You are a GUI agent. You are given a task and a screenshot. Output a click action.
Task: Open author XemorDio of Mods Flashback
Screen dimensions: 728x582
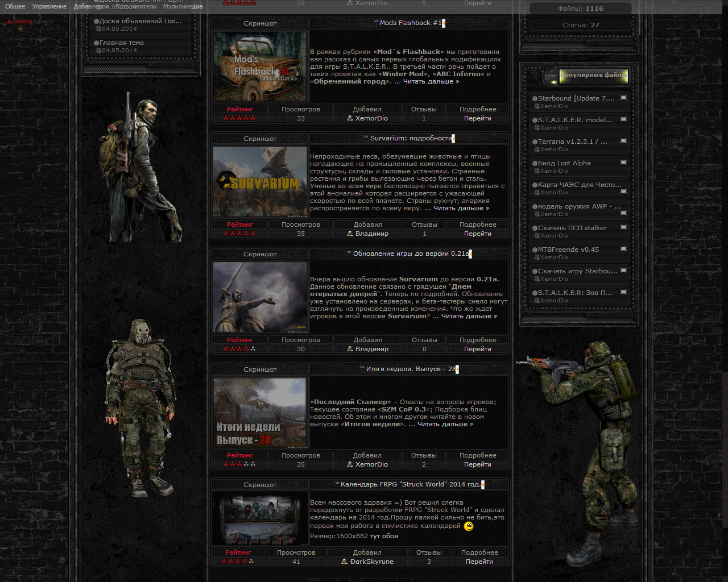tap(371, 118)
